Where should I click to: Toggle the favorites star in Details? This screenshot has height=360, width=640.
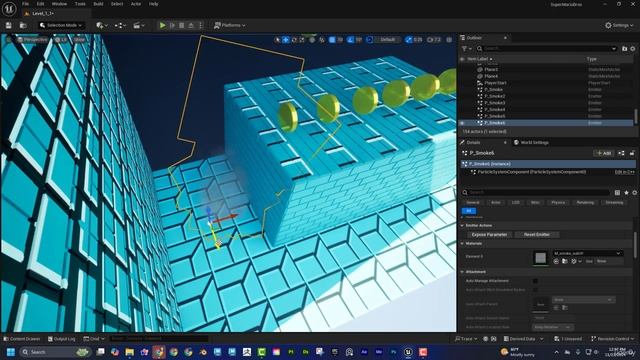pos(626,192)
